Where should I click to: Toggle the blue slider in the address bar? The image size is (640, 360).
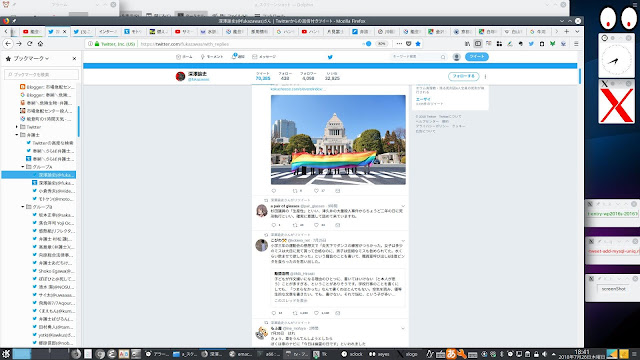[367, 44]
